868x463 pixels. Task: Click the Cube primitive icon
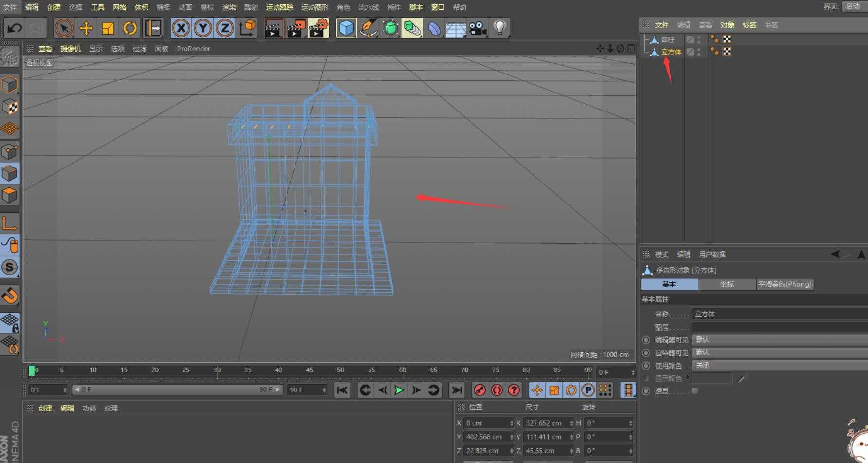tap(346, 28)
